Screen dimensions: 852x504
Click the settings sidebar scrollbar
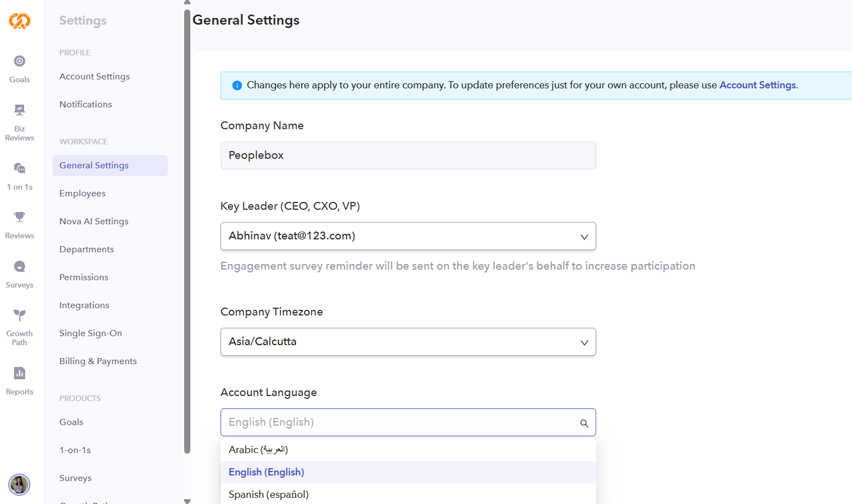click(x=187, y=224)
